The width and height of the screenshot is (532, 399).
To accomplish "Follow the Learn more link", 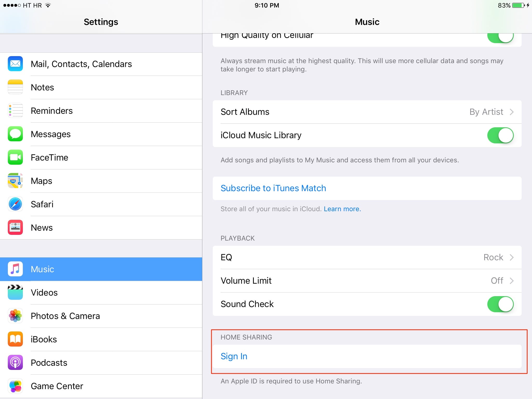I will pos(342,209).
